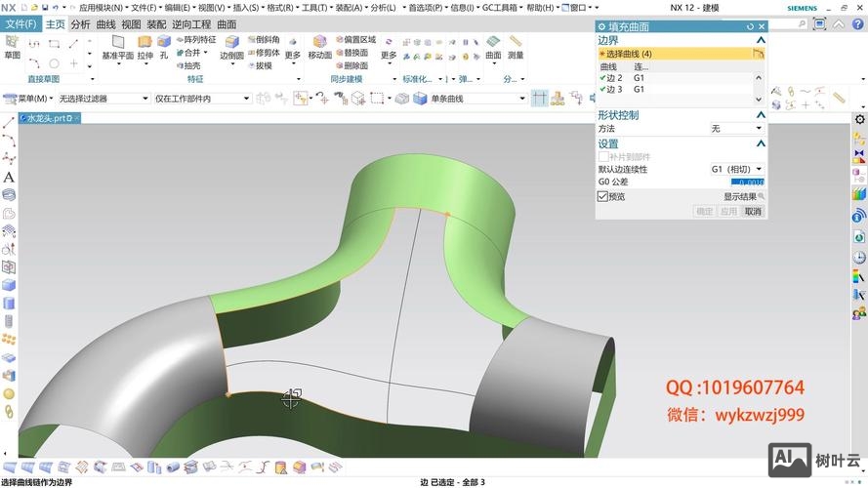
Task: Open the 逆向工程 ribbon tab
Action: pos(190,23)
